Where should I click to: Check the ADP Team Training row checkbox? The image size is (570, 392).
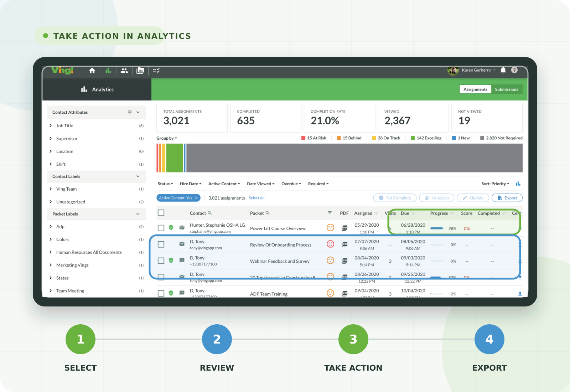click(161, 293)
